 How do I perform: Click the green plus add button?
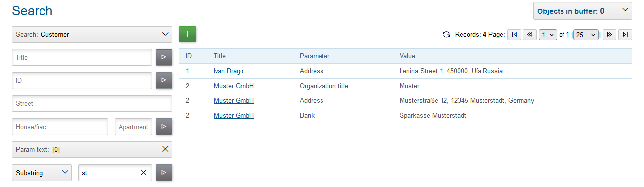pyautogui.click(x=188, y=34)
